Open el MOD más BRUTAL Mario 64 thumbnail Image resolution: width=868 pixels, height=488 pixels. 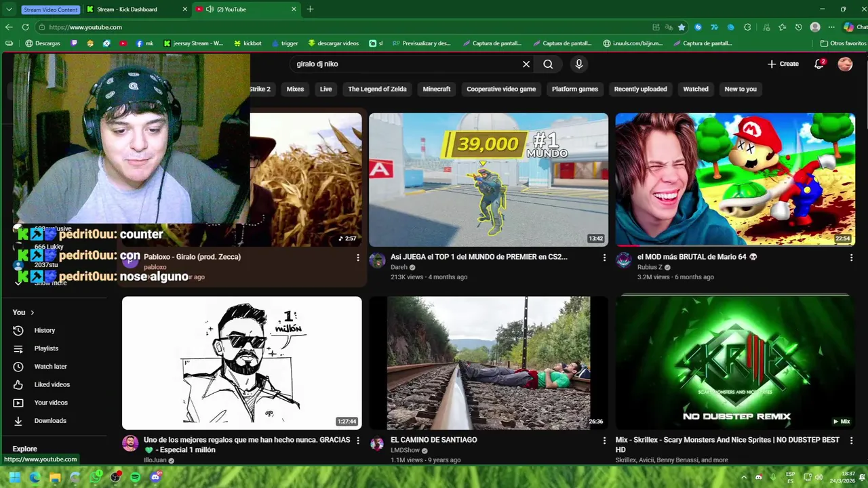[x=735, y=180]
